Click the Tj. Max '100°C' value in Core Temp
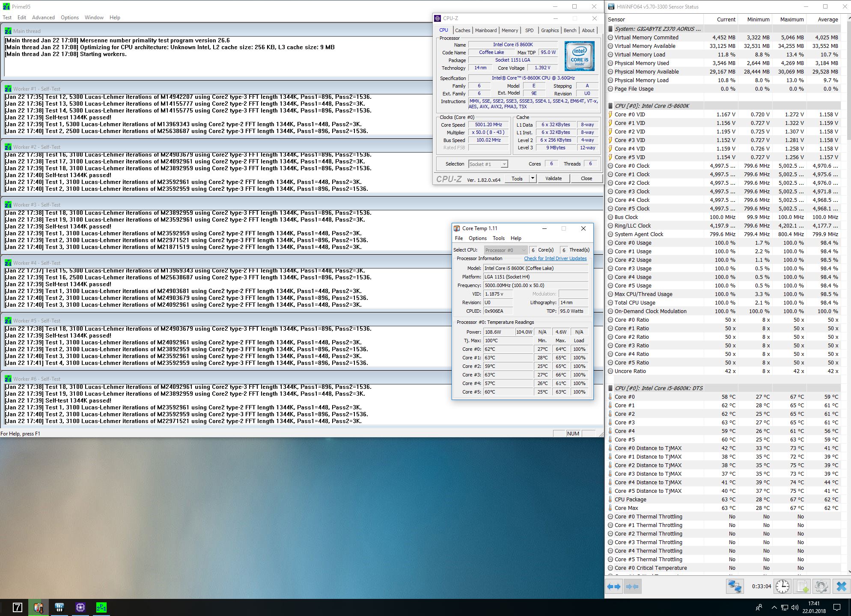Viewport: 851px width, 616px height. coord(508,341)
